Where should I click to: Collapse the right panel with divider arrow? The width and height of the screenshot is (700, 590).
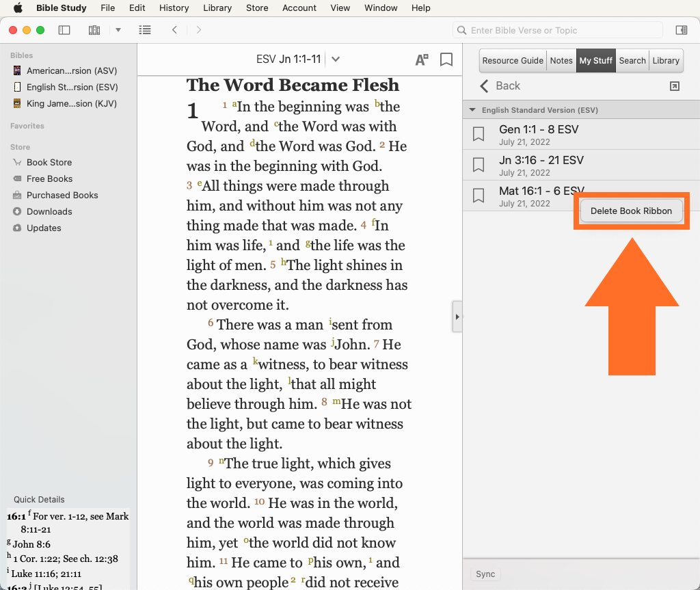pyautogui.click(x=457, y=317)
